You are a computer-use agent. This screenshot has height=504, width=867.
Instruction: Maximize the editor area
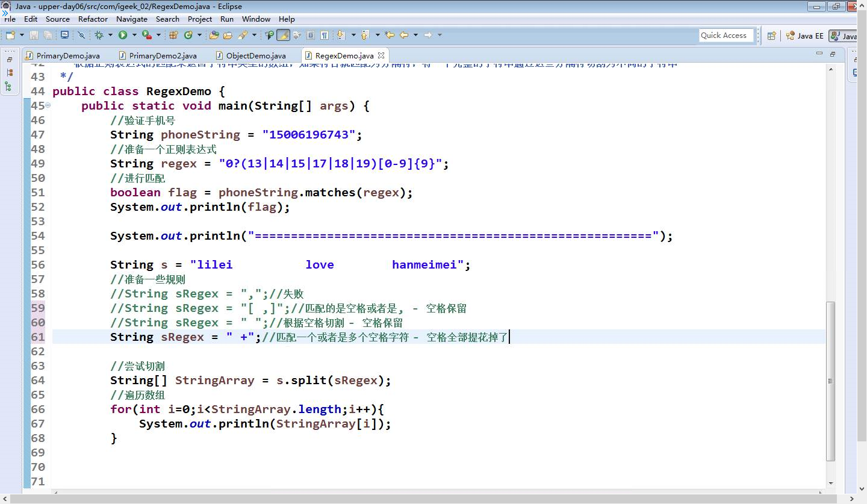[833, 54]
